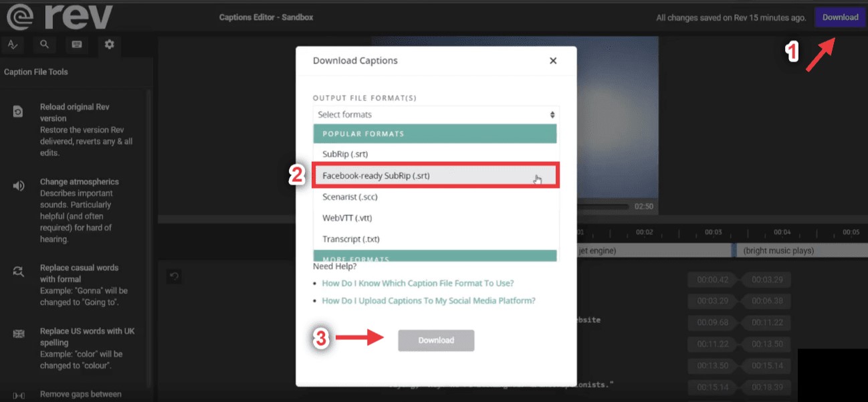Open the text style tools tab

coord(13,45)
